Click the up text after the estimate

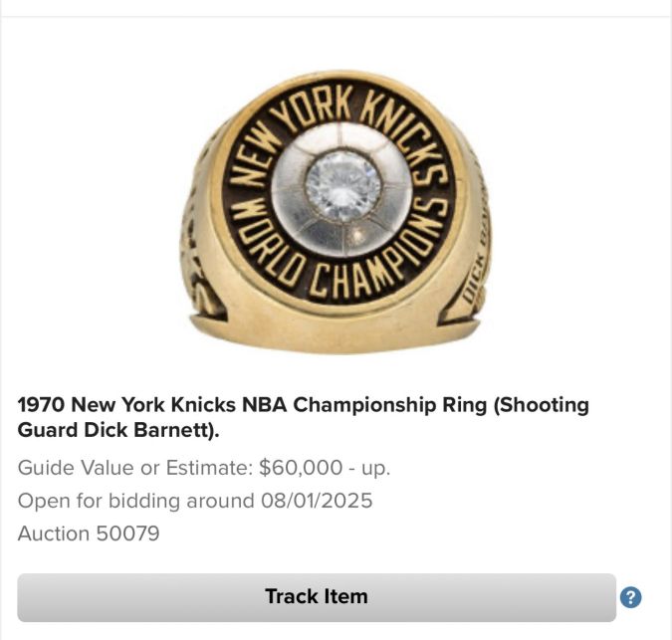(374, 467)
